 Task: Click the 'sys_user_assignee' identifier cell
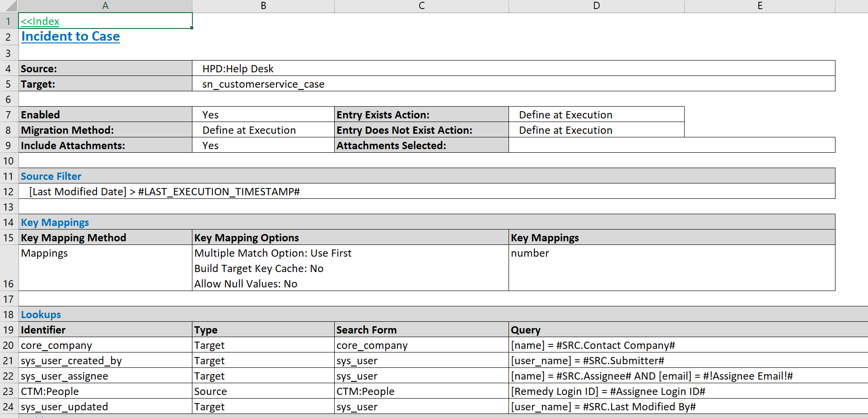click(105, 376)
